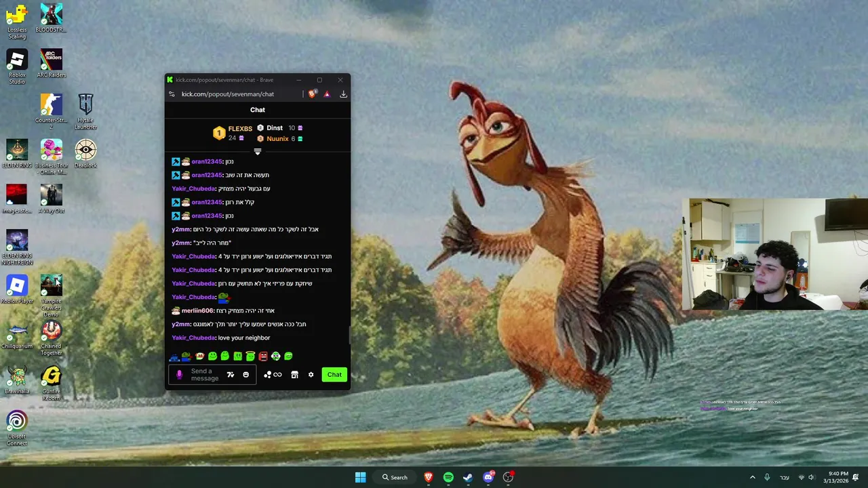
Task: Insert the red angry square emote
Action: (263, 356)
